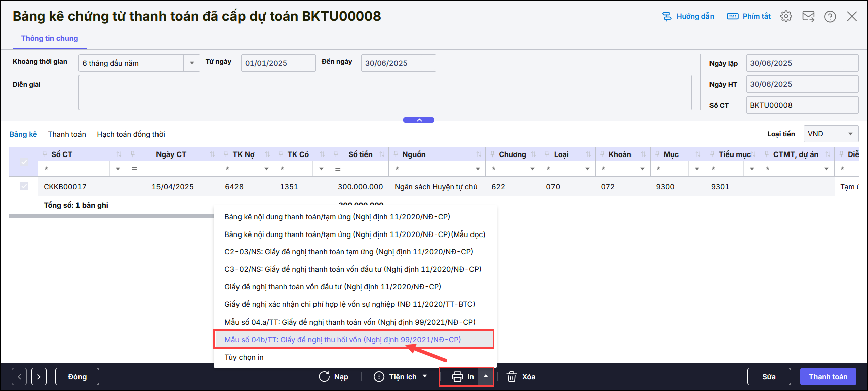Pin the Nguồn column
868x391 pixels.
click(x=396, y=154)
